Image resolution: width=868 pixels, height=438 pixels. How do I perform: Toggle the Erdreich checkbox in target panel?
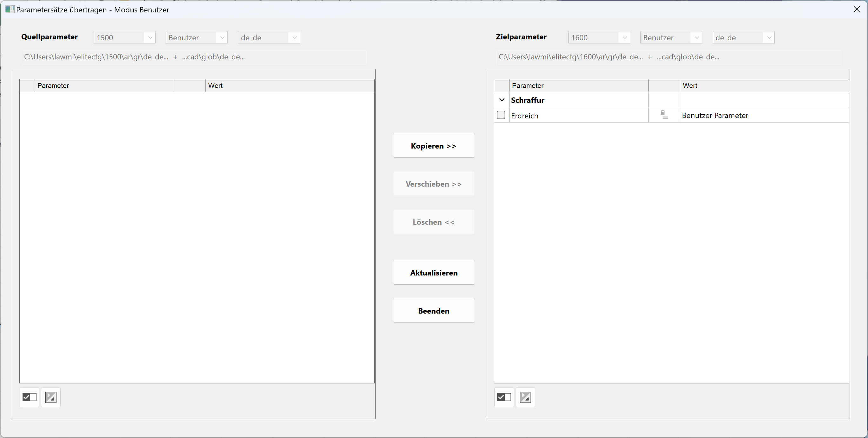501,115
